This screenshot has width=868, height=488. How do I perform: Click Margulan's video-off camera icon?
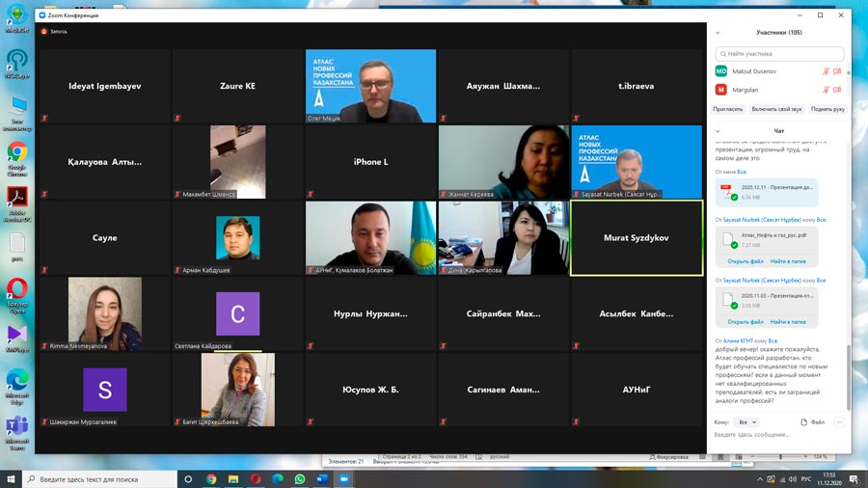click(x=837, y=90)
